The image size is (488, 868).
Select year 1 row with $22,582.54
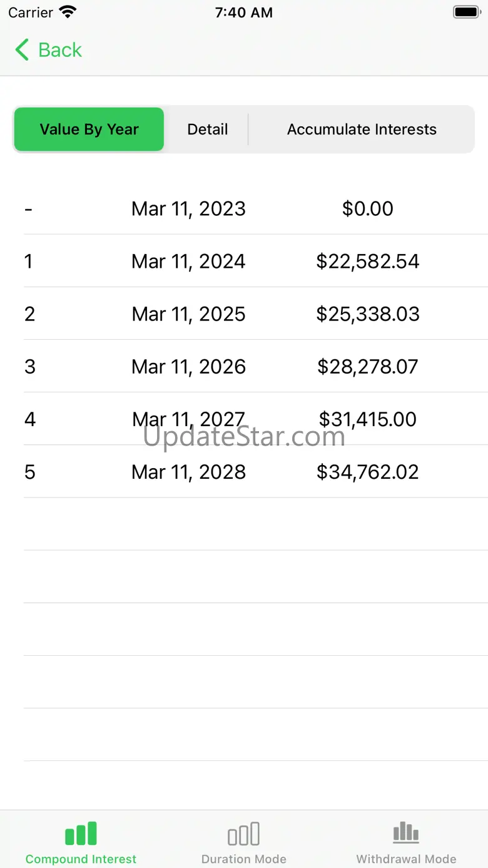click(x=367, y=261)
